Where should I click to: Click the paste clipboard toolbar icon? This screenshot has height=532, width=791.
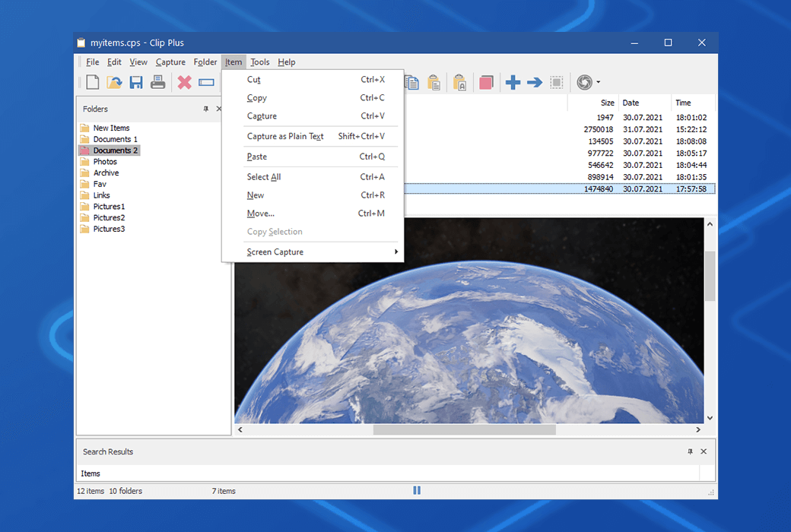pyautogui.click(x=434, y=82)
